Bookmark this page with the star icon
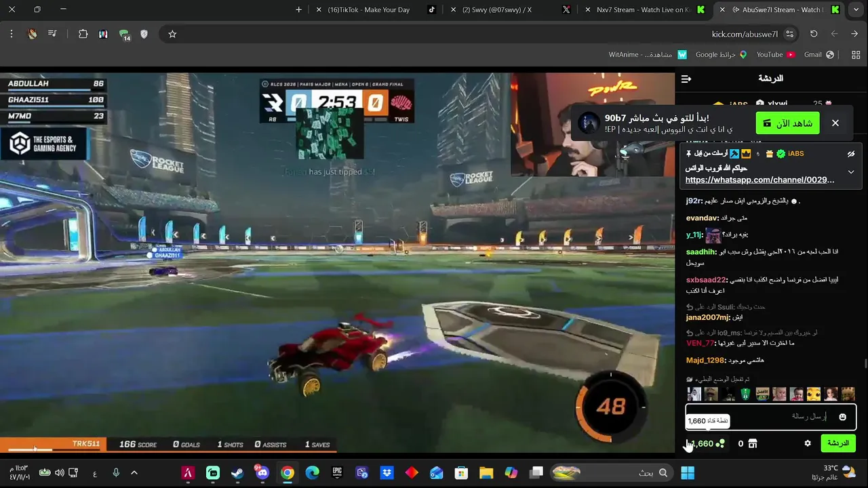Viewport: 868px width, 488px height. point(172,34)
